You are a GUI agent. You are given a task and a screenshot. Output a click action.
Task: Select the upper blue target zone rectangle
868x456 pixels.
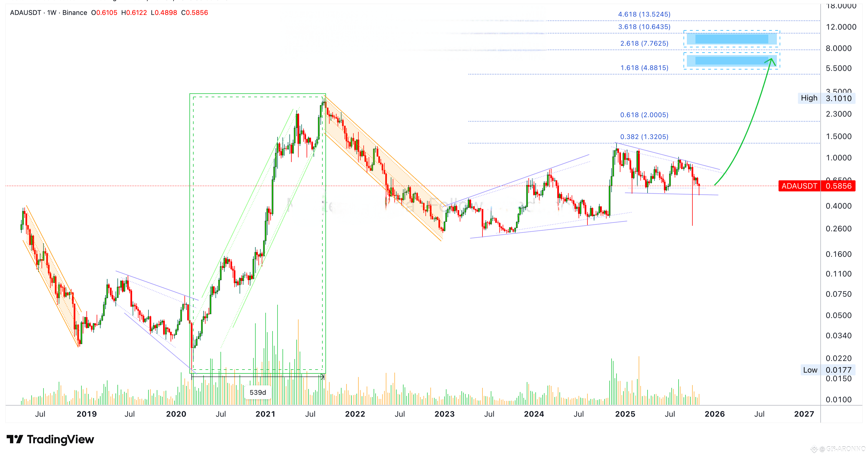pos(731,39)
